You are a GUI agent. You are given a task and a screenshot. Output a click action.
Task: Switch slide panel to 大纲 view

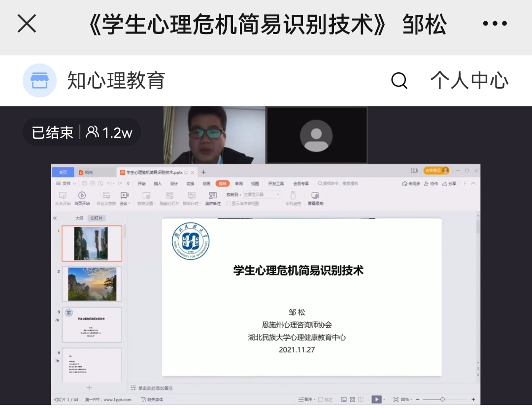pyautogui.click(x=79, y=218)
